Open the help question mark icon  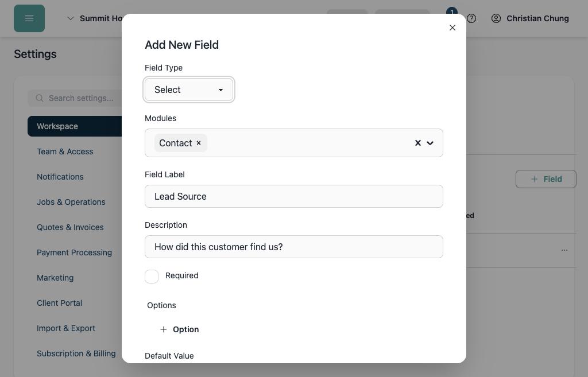[471, 18]
